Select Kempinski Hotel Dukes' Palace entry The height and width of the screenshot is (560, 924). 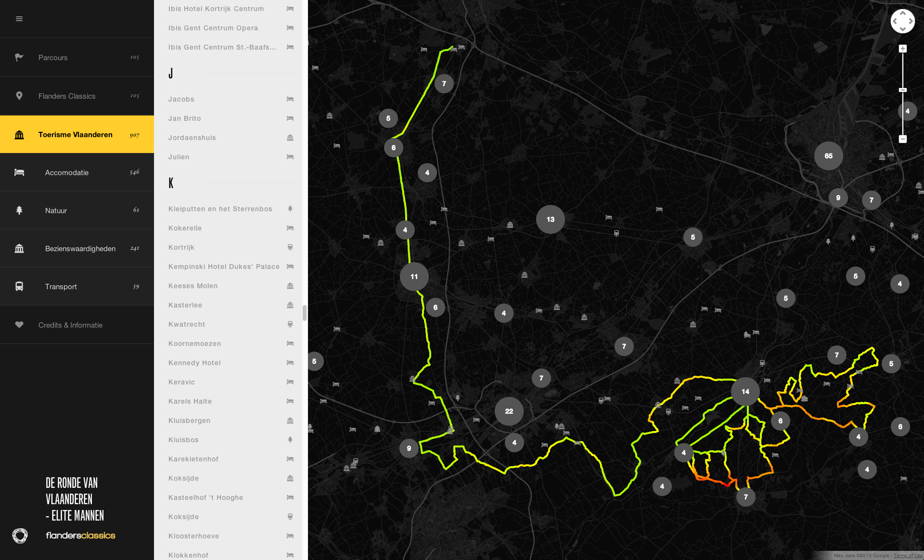pos(224,267)
